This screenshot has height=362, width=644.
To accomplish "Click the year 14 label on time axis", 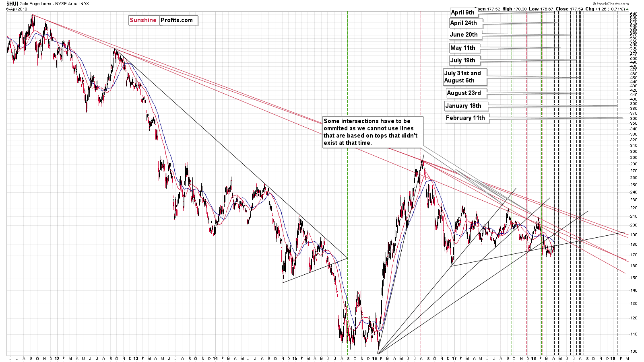I will tap(215, 358).
